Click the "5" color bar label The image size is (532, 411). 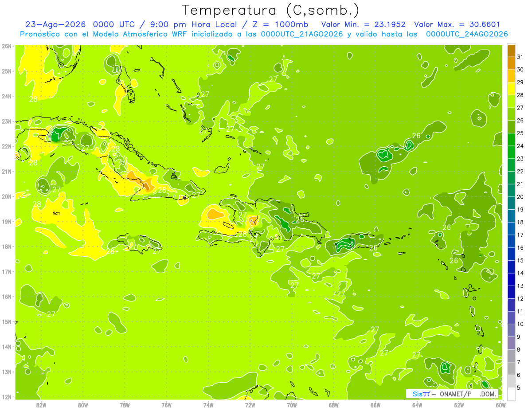click(x=519, y=388)
